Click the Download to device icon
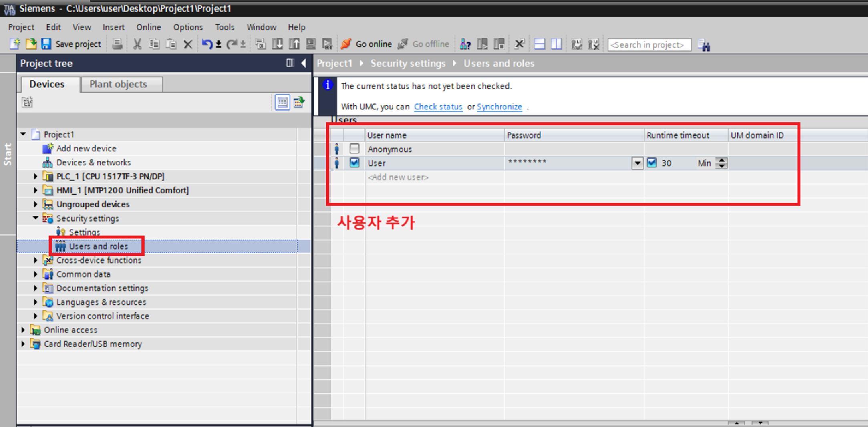868x427 pixels. pyautogui.click(x=277, y=44)
